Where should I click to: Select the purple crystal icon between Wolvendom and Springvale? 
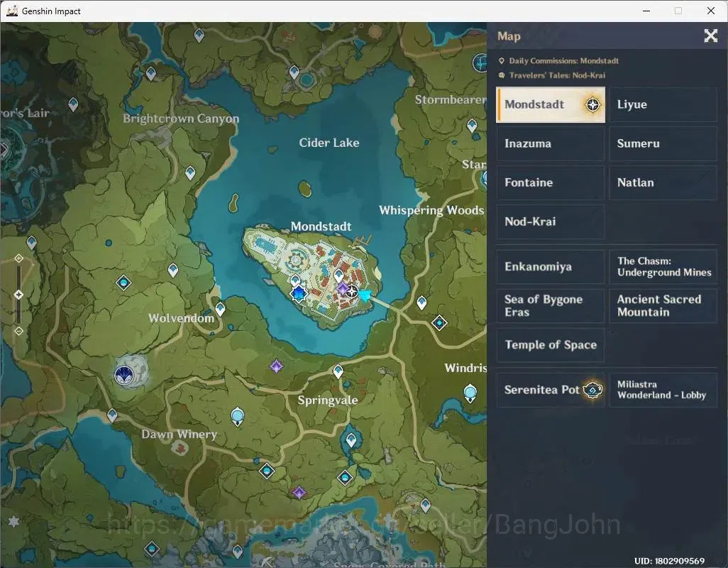pyautogui.click(x=276, y=366)
